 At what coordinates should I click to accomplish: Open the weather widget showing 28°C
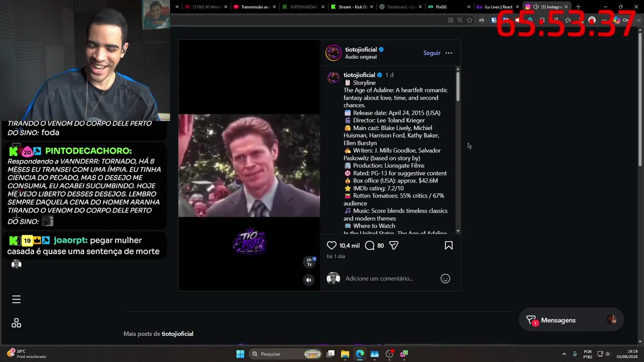coord(26,354)
